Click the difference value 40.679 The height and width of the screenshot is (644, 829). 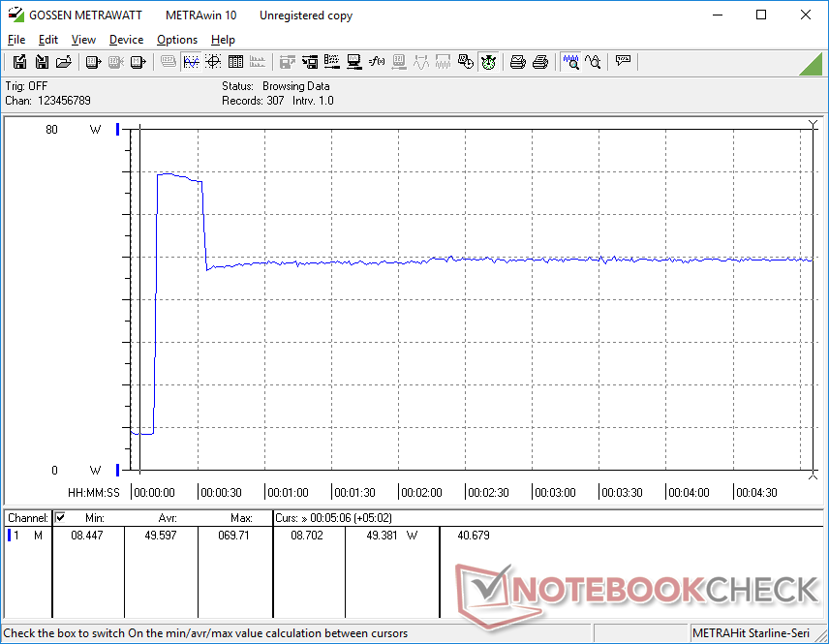click(474, 536)
